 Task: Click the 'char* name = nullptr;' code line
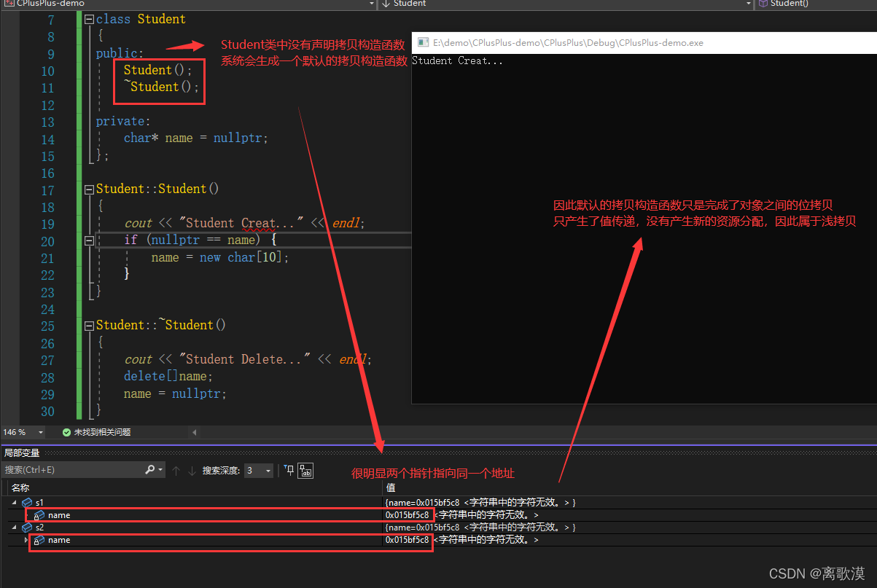tap(196, 138)
